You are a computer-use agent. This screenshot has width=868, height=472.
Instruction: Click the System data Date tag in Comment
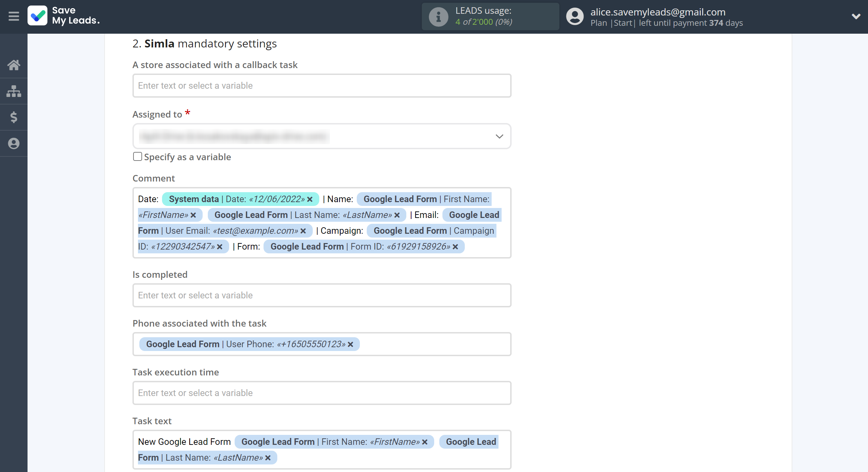[240, 199]
